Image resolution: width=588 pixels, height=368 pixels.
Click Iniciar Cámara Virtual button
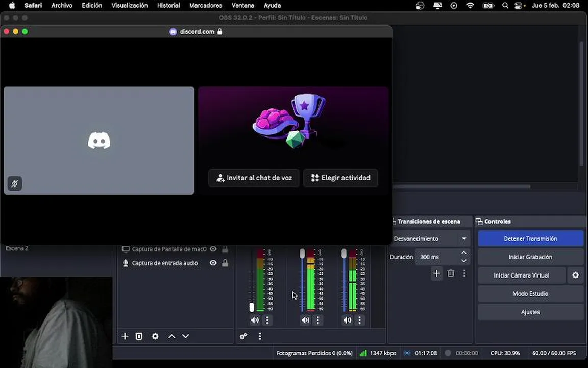pyautogui.click(x=522, y=275)
